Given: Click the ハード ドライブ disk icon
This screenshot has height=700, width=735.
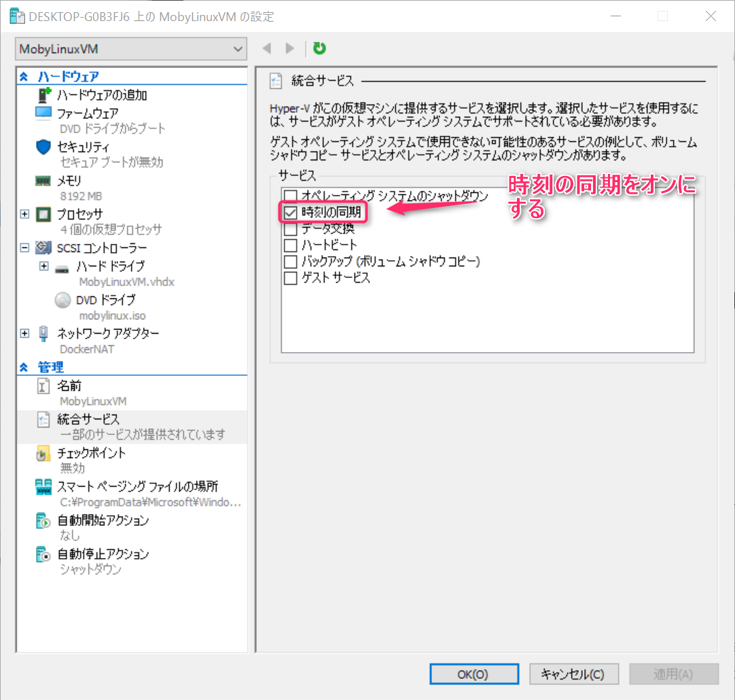Looking at the screenshot, I should tap(62, 269).
